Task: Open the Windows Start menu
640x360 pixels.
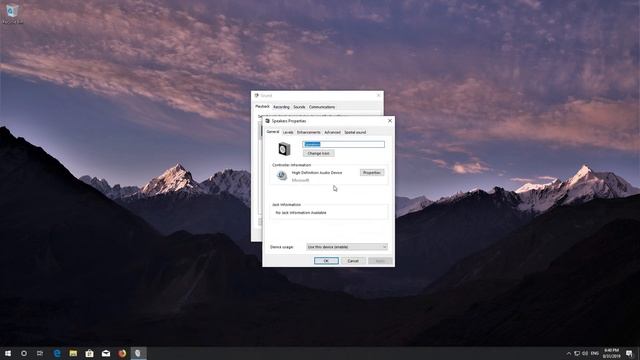Action: pos(8,353)
